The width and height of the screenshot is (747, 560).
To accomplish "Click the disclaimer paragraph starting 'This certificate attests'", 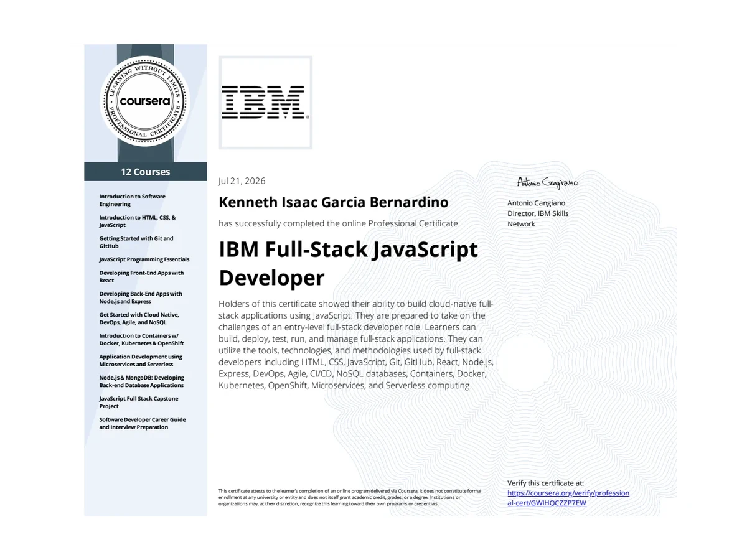I will coord(350,497).
